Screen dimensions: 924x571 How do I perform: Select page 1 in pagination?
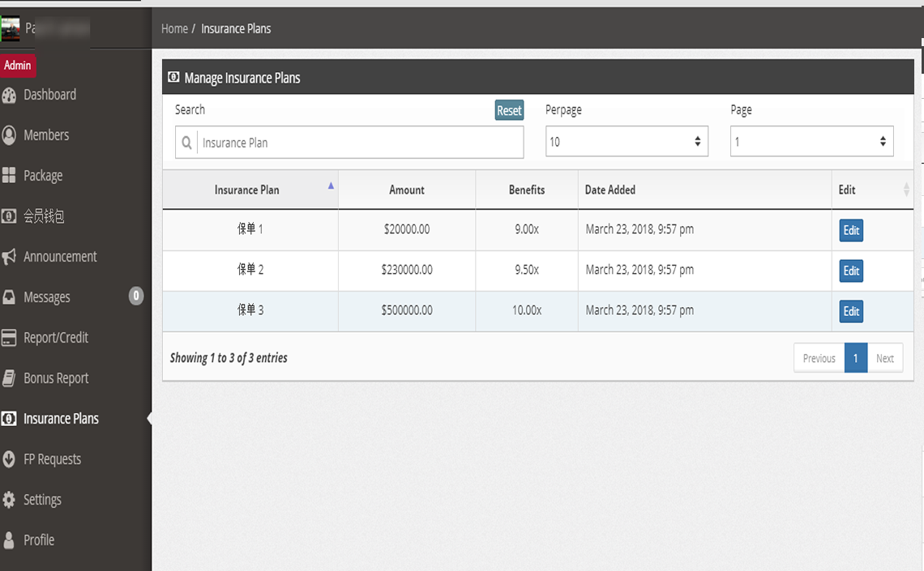tap(856, 358)
